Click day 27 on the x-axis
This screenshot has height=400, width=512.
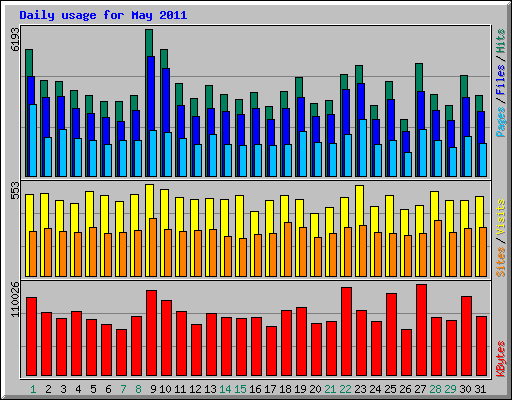point(420,389)
